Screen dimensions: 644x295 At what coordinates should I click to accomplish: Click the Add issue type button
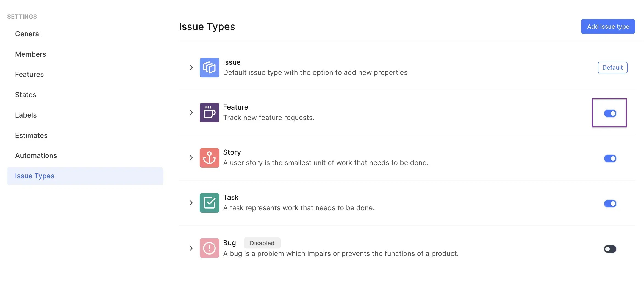(608, 26)
